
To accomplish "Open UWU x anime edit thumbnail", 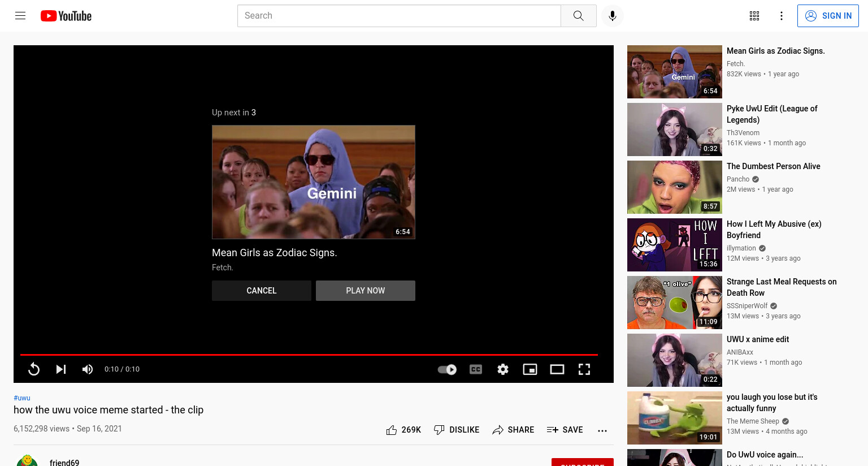I will click(x=675, y=360).
